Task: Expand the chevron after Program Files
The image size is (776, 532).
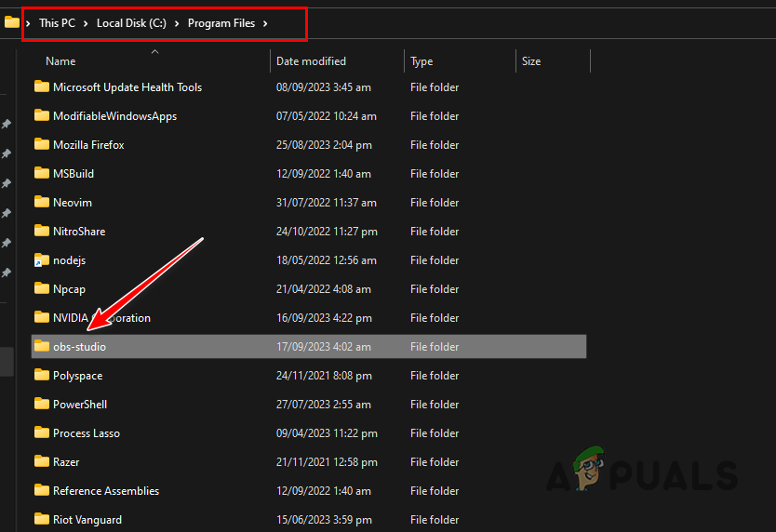Action: click(x=265, y=23)
